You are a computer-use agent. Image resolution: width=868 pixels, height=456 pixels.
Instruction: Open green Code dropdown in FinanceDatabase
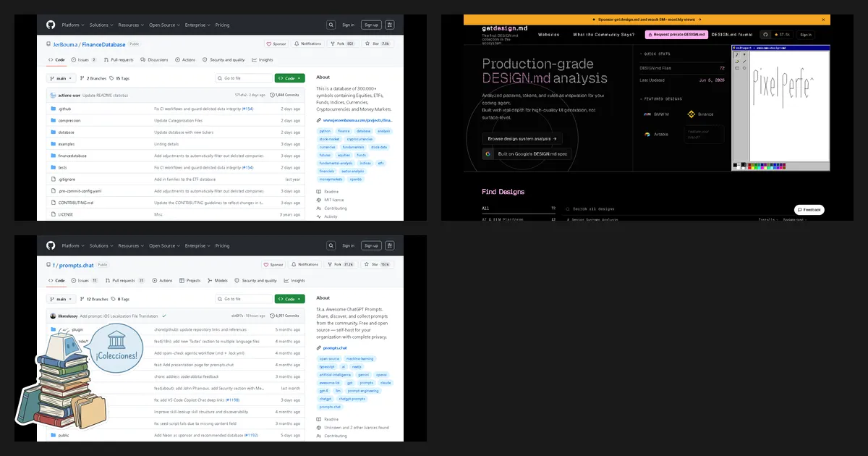[x=289, y=78]
